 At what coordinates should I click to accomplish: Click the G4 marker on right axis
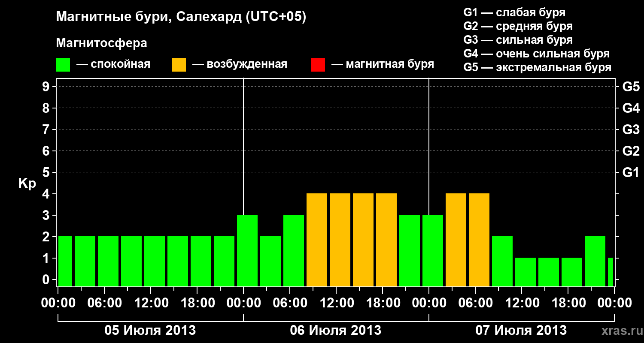pyautogui.click(x=631, y=108)
